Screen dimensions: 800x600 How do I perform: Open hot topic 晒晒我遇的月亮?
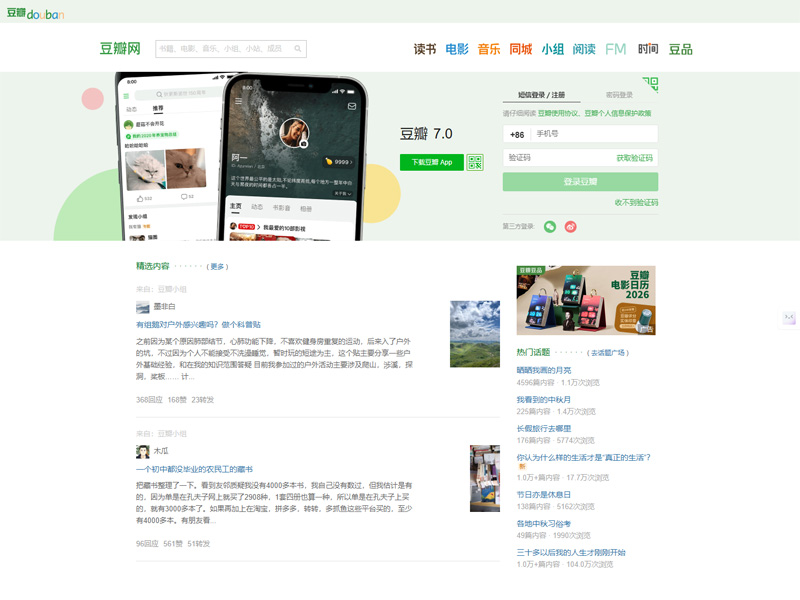(544, 370)
